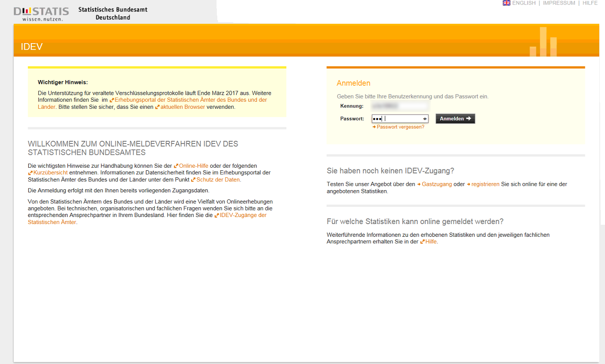Follow the 'aktuellen Browser' link
Image resolution: width=605 pixels, height=364 pixels.
click(x=180, y=107)
